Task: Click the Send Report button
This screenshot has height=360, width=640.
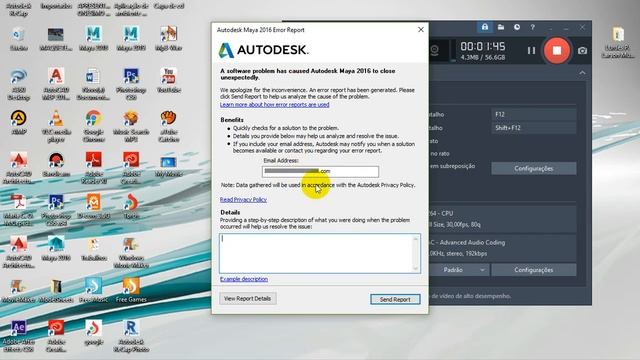Action: 395,299
